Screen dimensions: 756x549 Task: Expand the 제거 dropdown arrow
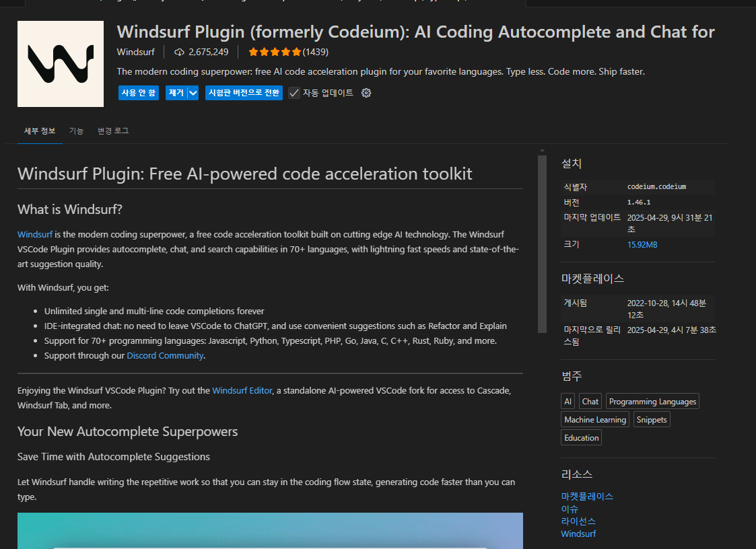pyautogui.click(x=193, y=93)
